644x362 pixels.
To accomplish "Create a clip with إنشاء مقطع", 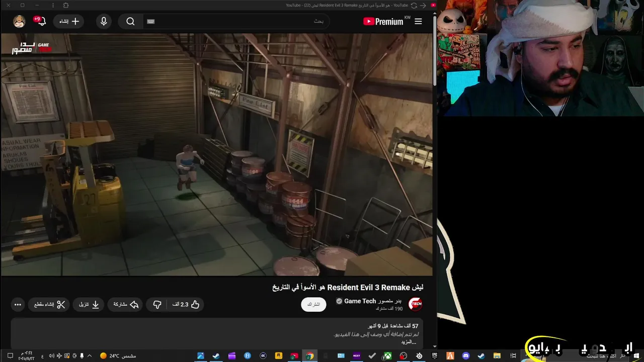I will [50, 304].
